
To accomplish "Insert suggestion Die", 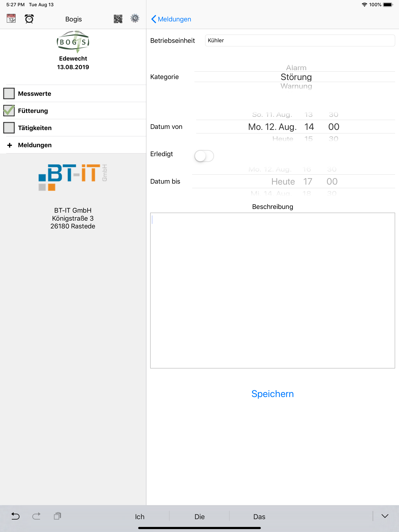I will point(199,517).
